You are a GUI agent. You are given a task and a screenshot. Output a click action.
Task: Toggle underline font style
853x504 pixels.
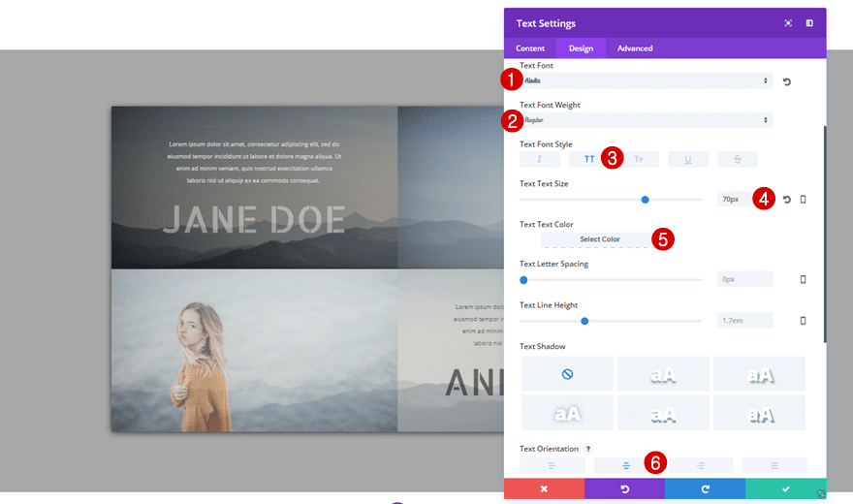[x=687, y=159]
